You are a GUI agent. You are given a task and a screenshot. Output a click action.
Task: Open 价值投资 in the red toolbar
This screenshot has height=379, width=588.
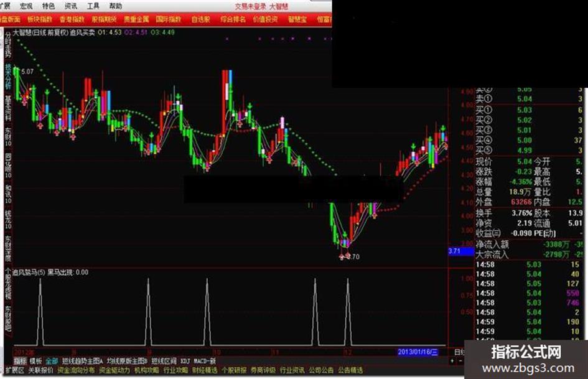tap(265, 19)
